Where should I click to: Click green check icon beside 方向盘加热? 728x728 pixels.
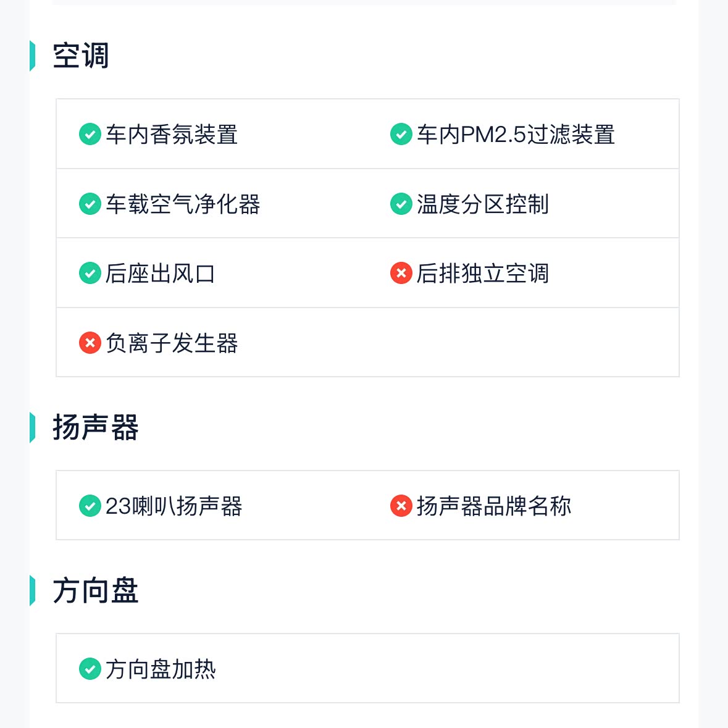pos(90,669)
